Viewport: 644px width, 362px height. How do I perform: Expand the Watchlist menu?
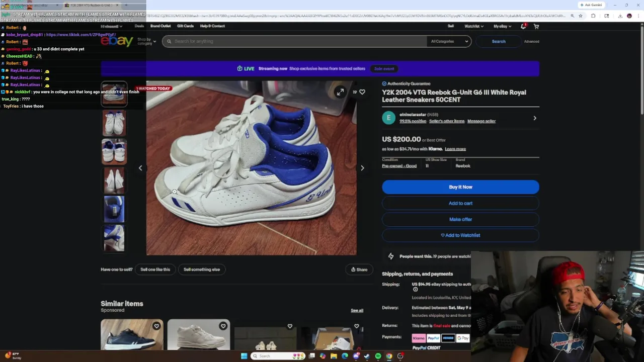coord(474,26)
